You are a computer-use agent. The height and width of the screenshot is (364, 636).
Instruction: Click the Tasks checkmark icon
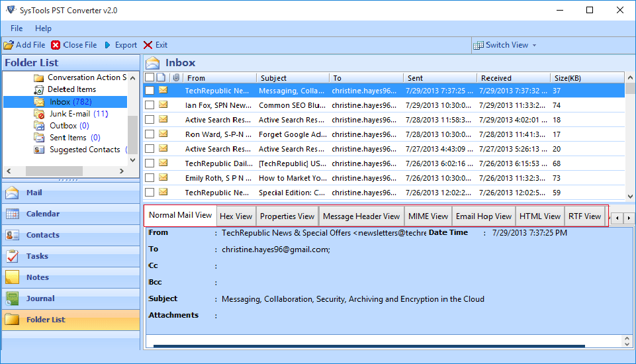(12, 256)
